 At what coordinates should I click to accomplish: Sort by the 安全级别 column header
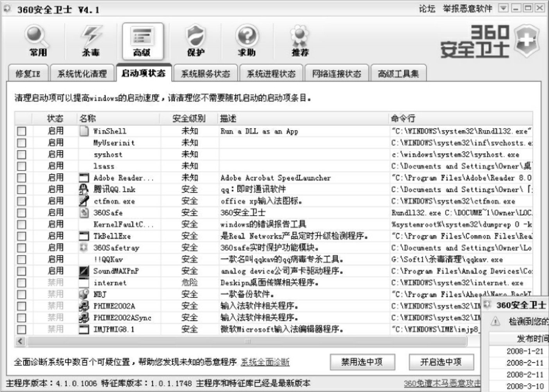tap(189, 118)
